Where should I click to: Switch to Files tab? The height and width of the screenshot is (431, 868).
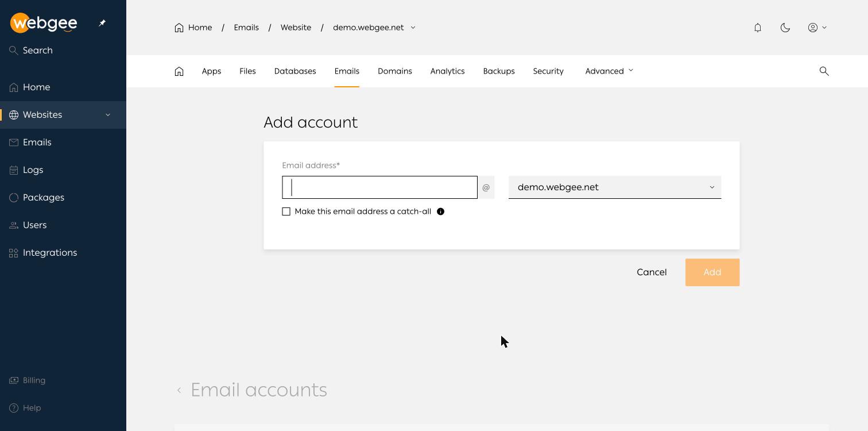247,71
